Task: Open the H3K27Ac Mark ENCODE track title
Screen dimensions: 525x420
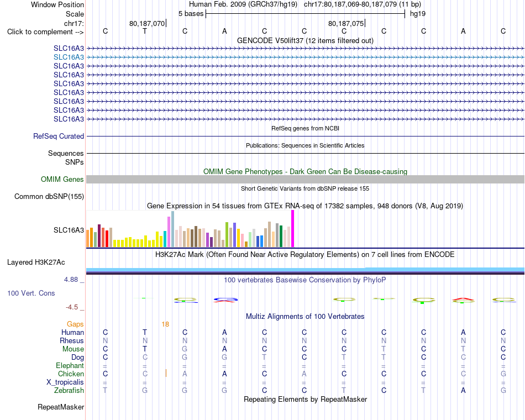Action: (x=305, y=255)
